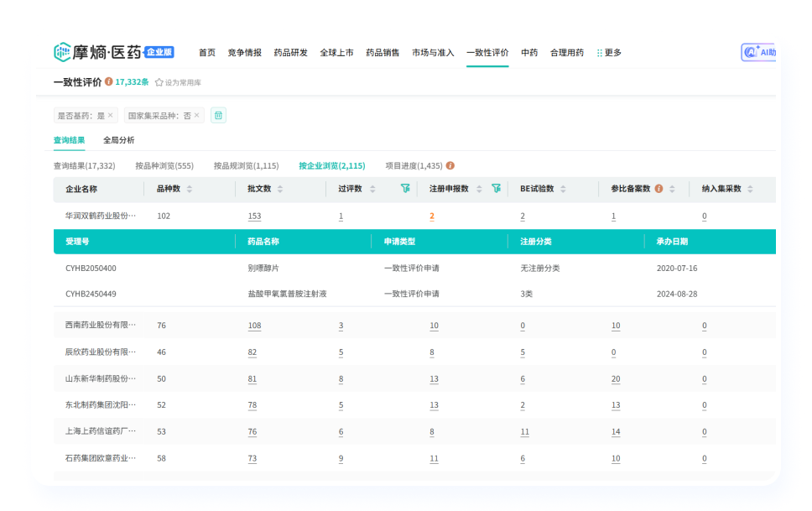
Task: Click the info icon next to 项目进度
Action: (x=450, y=166)
